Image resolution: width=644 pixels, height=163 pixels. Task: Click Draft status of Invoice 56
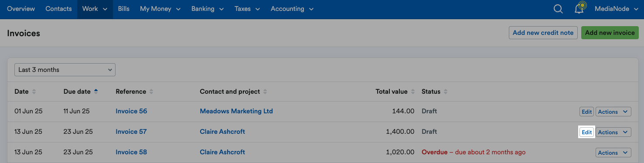429,111
